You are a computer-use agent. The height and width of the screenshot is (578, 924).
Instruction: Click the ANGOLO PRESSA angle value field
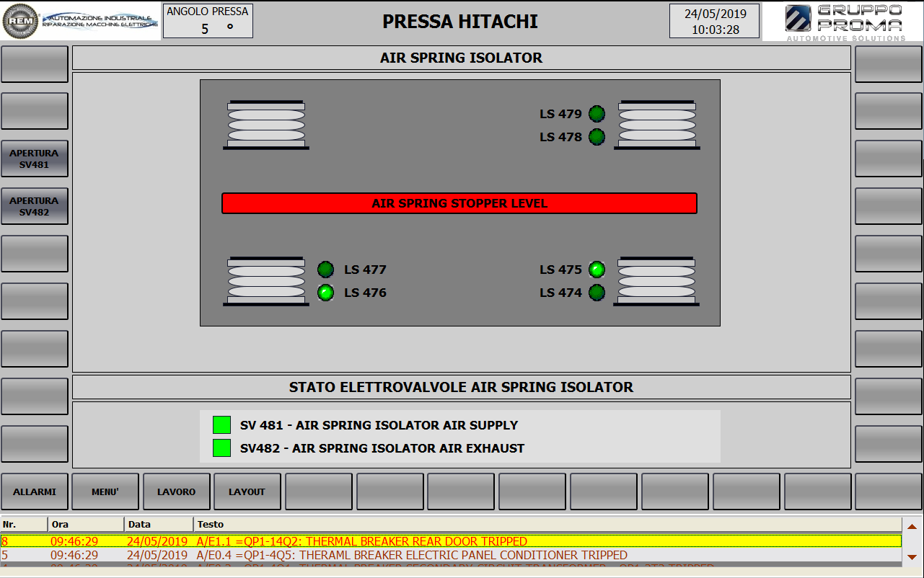coord(208,28)
